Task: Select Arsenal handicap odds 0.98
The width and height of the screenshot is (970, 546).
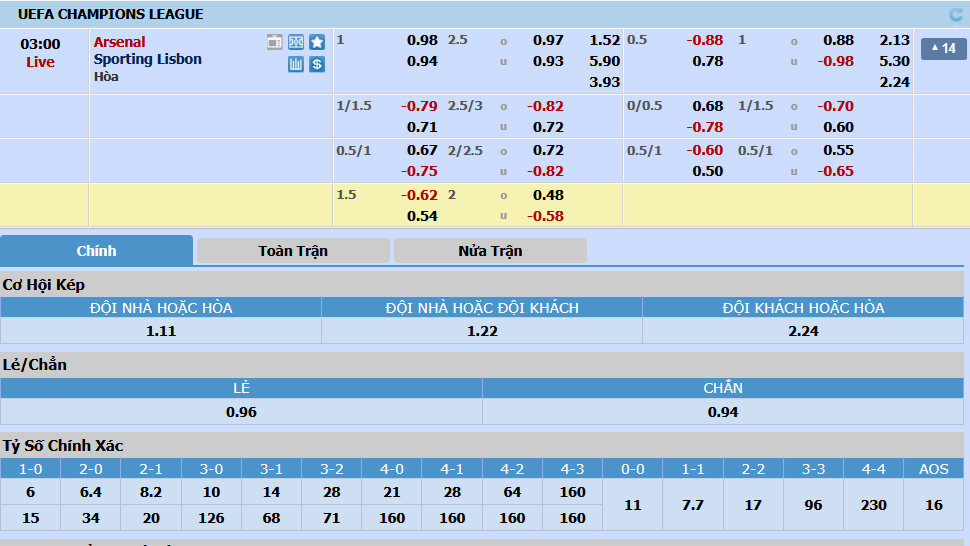Action: (423, 40)
